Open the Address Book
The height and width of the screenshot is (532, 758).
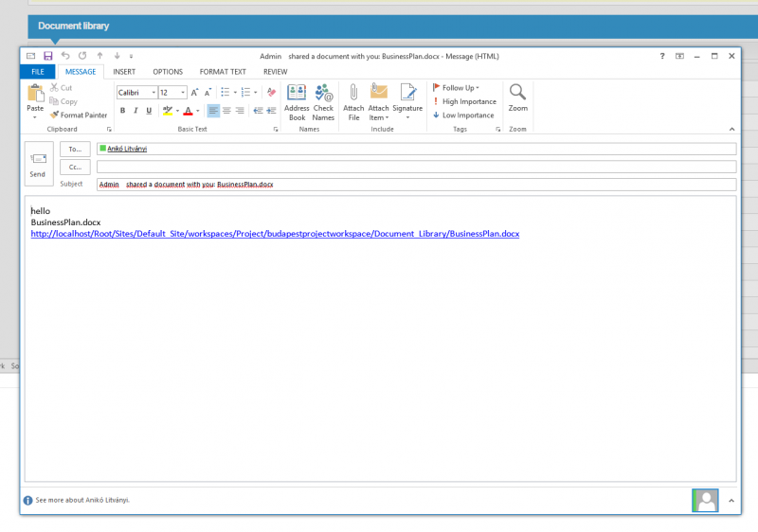297,102
